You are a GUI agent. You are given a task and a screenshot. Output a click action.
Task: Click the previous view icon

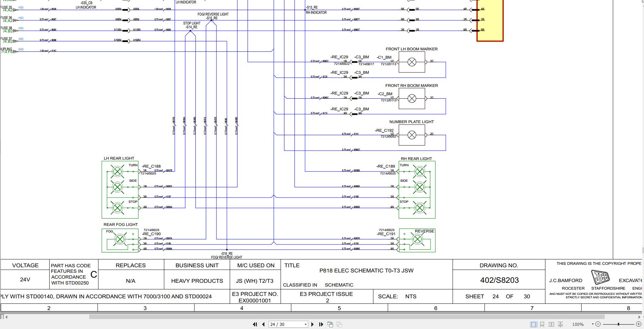pos(330,324)
